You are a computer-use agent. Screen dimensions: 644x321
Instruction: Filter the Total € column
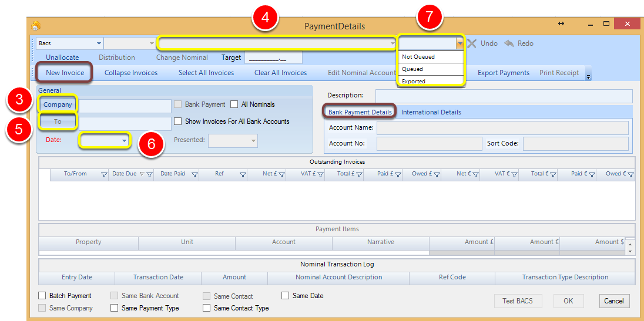(x=553, y=175)
